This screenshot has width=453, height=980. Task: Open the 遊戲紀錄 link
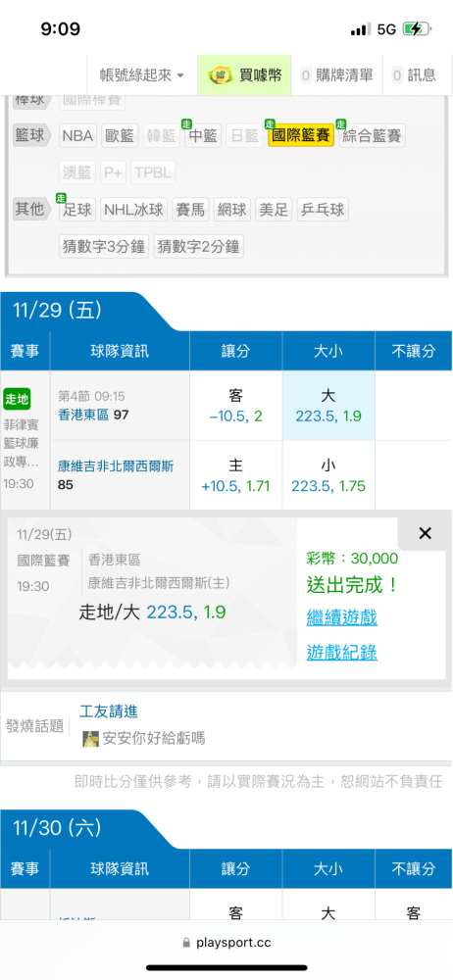341,653
